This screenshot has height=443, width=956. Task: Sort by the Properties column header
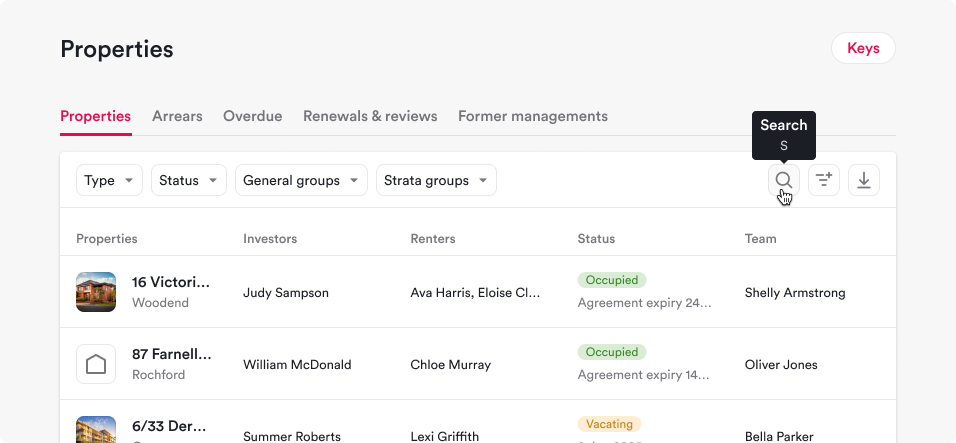[x=107, y=239]
